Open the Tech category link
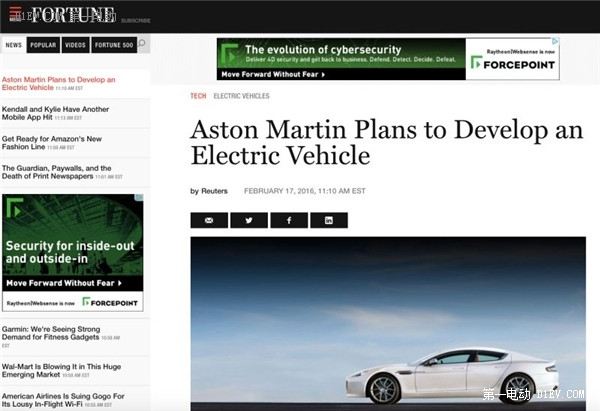Screen dimensions: 600x411 pos(198,96)
